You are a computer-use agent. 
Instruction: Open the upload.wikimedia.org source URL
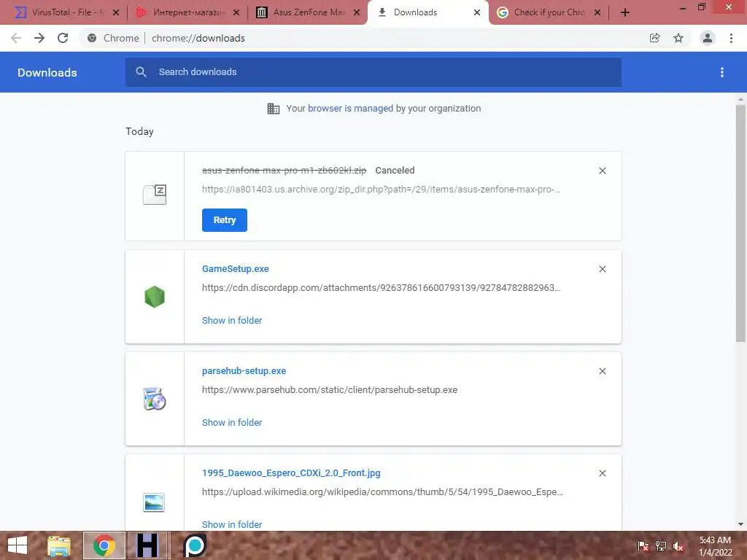point(382,492)
